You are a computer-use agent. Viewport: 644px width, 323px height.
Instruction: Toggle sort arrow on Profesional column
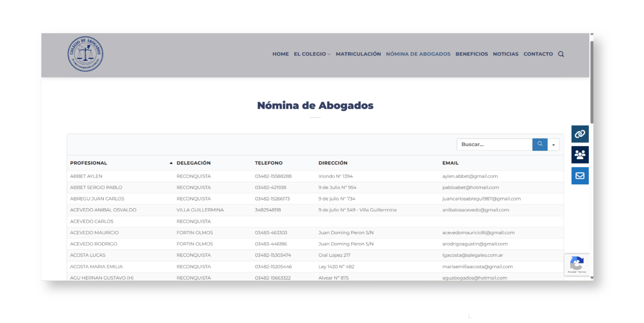pos(171,163)
